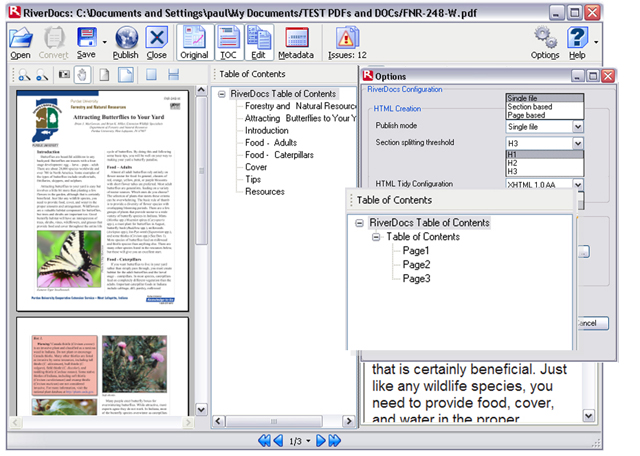
Task: Open the 1/3 page selector dropdown
Action: tap(308, 441)
